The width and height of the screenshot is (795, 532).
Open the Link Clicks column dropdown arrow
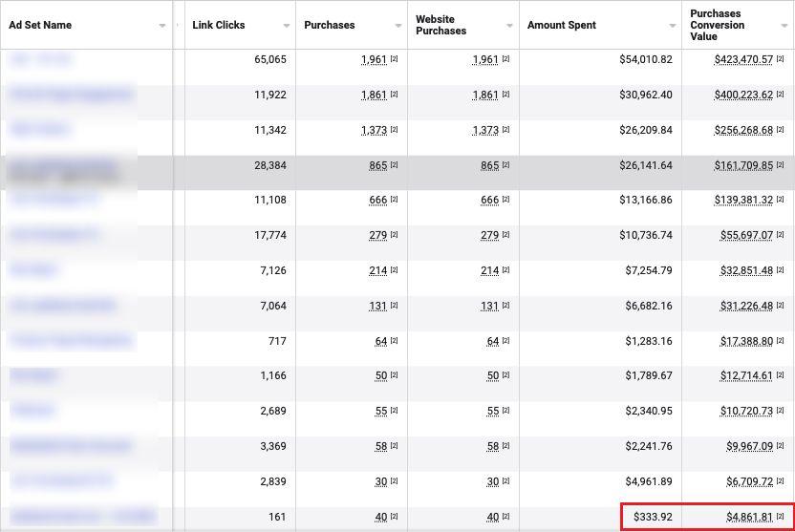coord(287,26)
